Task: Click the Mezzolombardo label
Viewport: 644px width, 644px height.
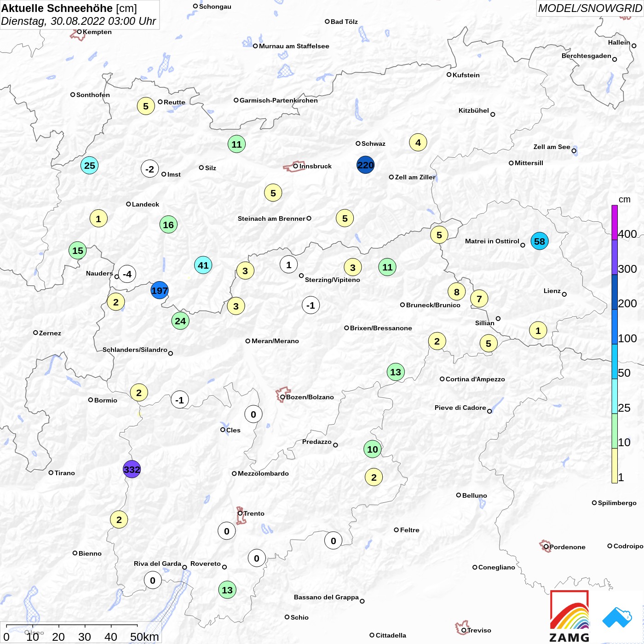Action: click(263, 473)
